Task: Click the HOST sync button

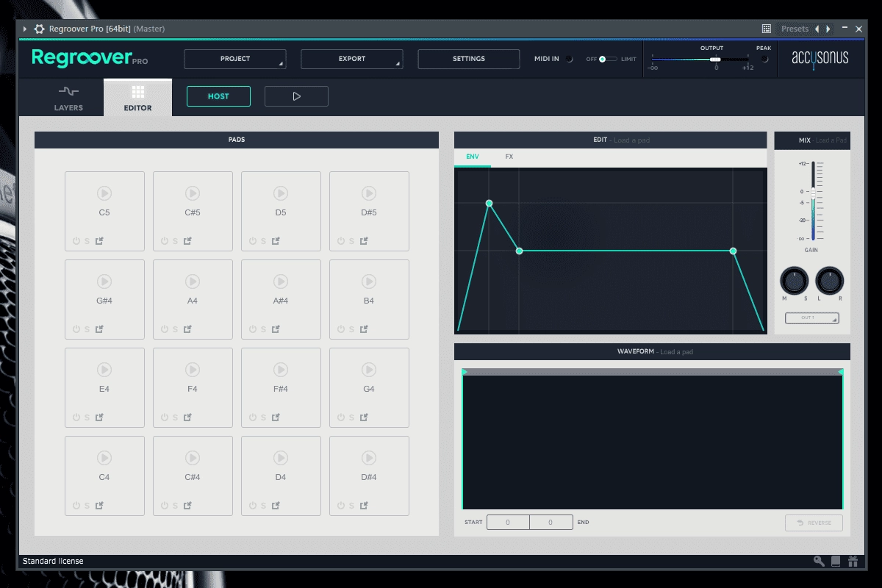Action: click(218, 96)
